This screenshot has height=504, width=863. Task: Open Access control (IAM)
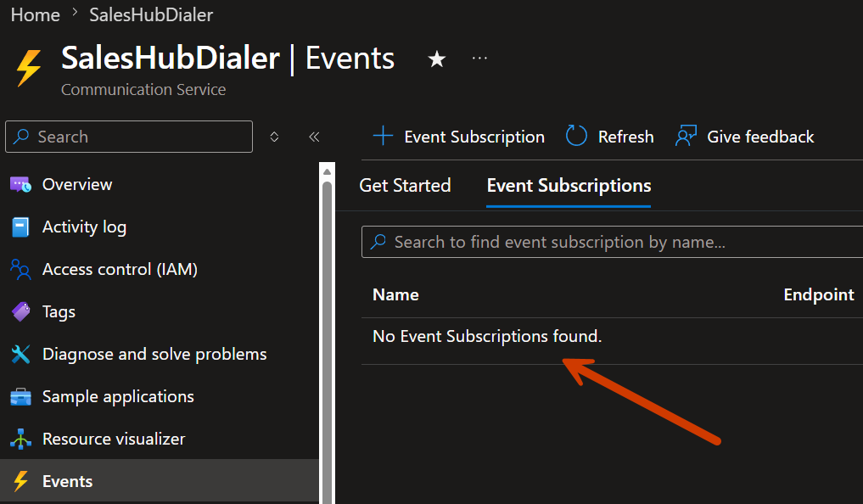[x=160, y=269]
